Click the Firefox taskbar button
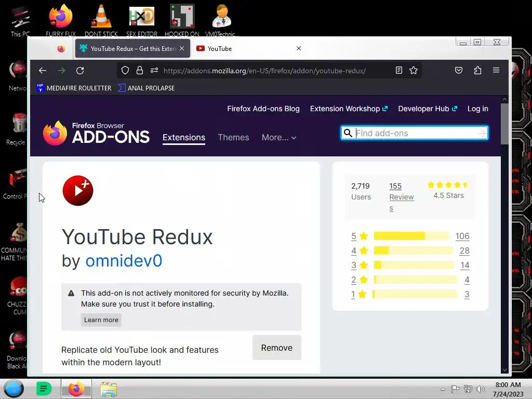This screenshot has height=399, width=532. tap(76, 389)
